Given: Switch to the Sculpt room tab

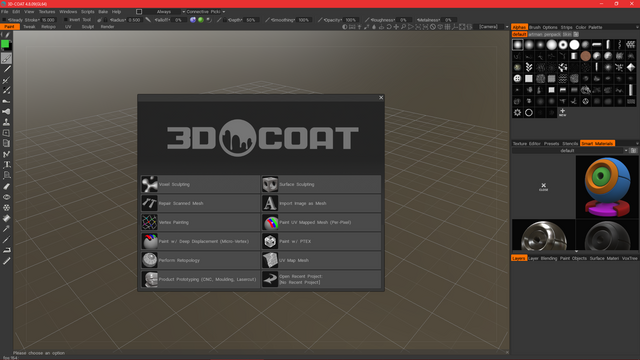Looking at the screenshot, I should (x=88, y=27).
